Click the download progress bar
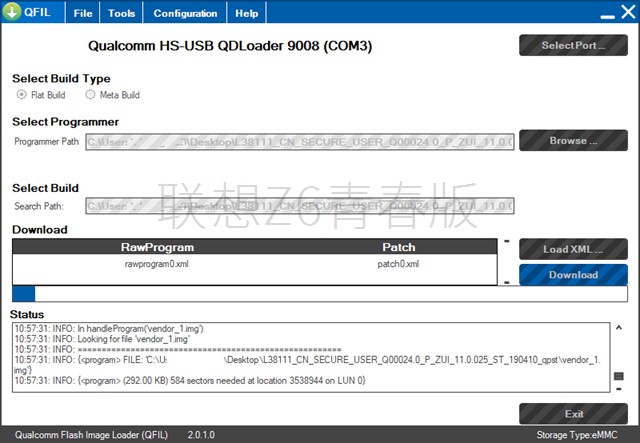Image resolution: width=640 pixels, height=443 pixels. click(x=320, y=294)
